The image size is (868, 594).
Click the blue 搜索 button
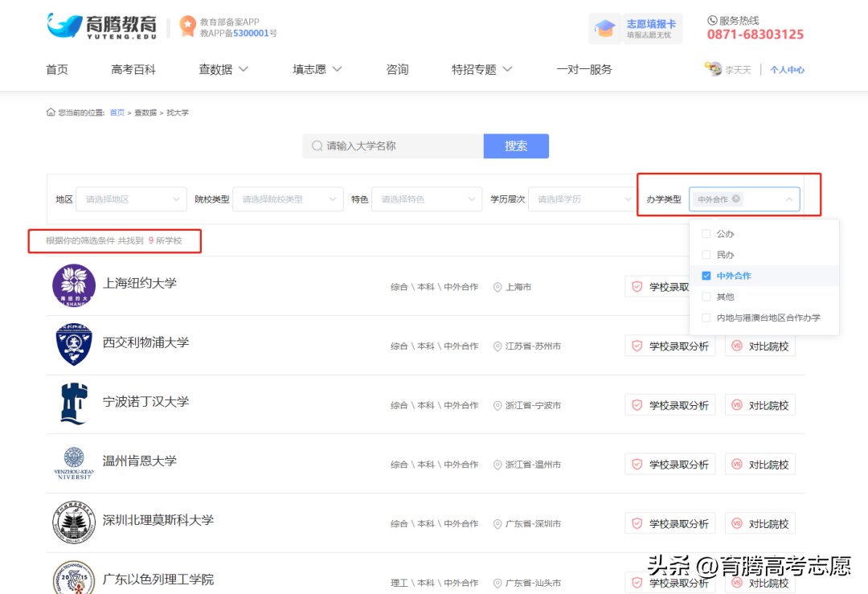click(515, 145)
